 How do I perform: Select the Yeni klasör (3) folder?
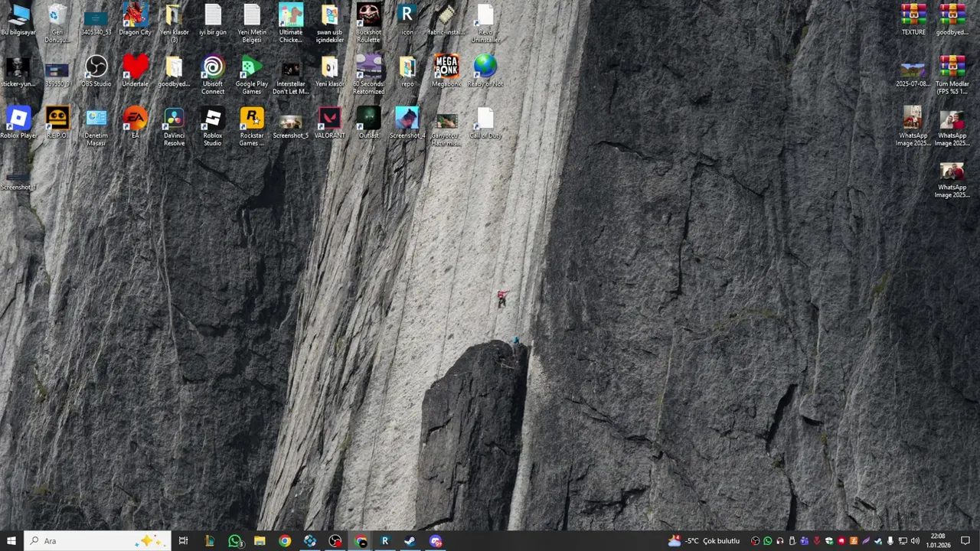174,23
